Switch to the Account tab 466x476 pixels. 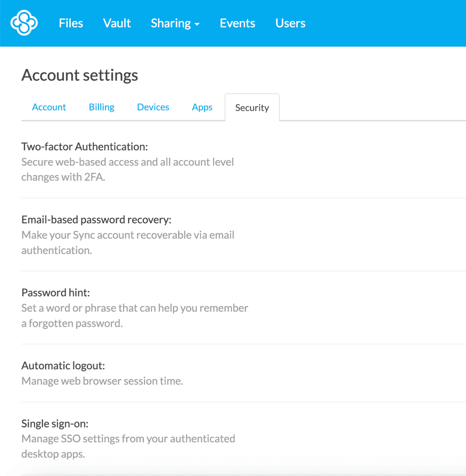[x=48, y=107]
